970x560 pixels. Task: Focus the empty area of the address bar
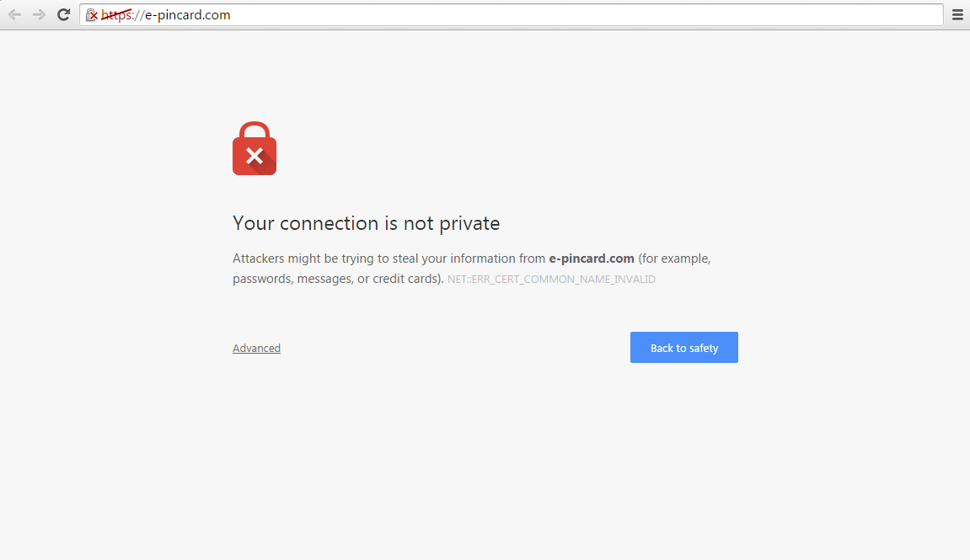point(587,15)
